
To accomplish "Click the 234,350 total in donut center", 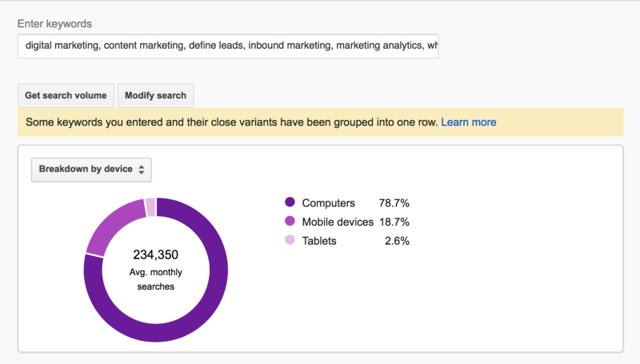I will point(156,255).
